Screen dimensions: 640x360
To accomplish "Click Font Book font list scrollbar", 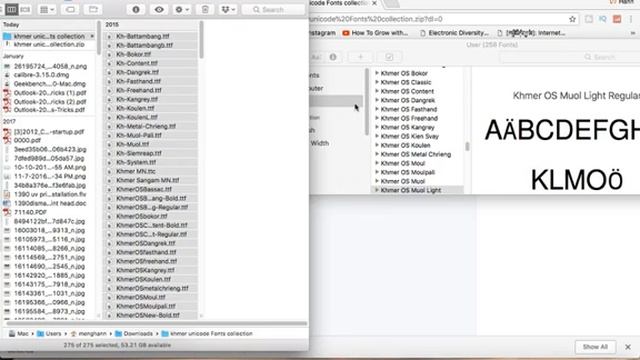I will tap(467, 146).
